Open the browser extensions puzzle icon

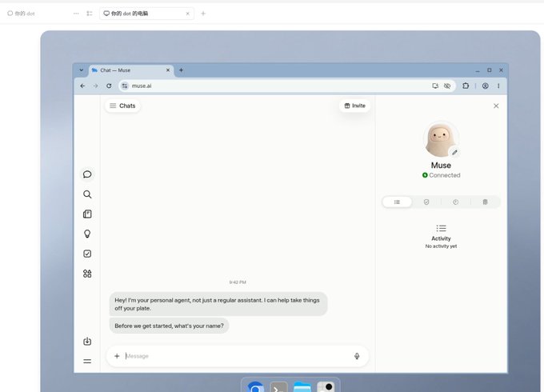click(x=466, y=86)
